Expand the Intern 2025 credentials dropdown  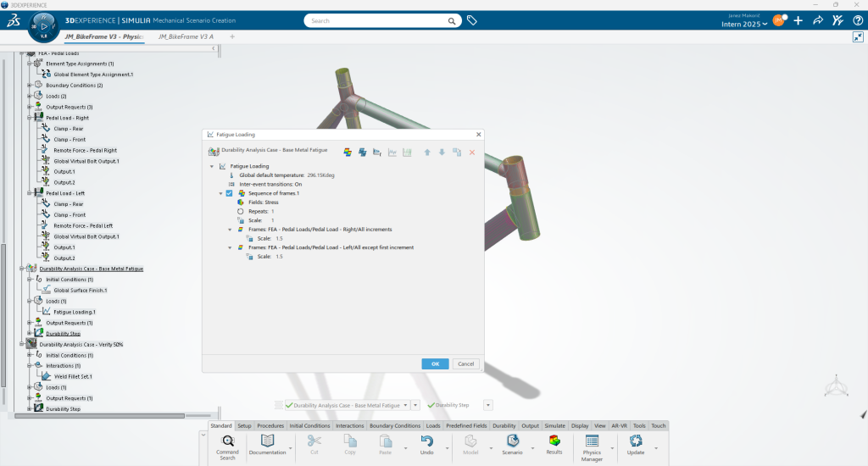(765, 25)
